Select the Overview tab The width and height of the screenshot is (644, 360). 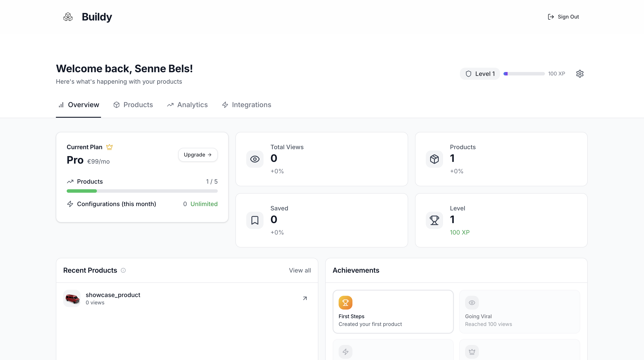click(x=79, y=105)
